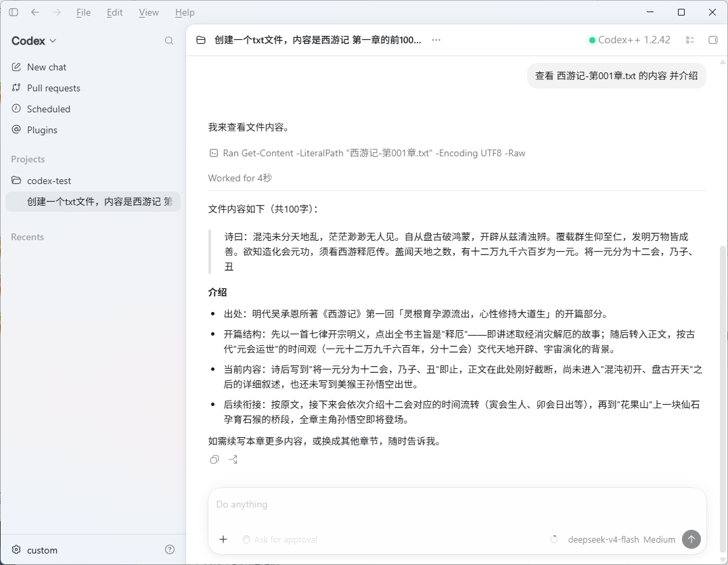Open help question mark icon
Image resolution: width=728 pixels, height=565 pixels.
tap(170, 549)
